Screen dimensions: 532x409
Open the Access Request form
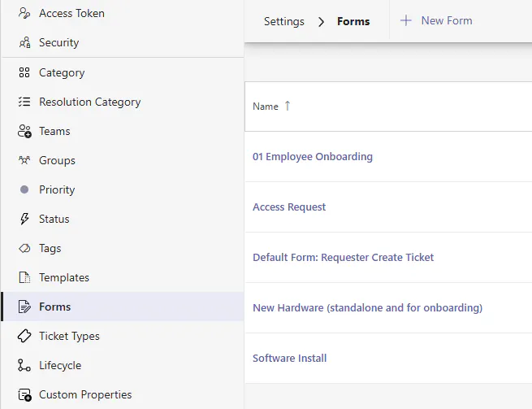point(289,207)
